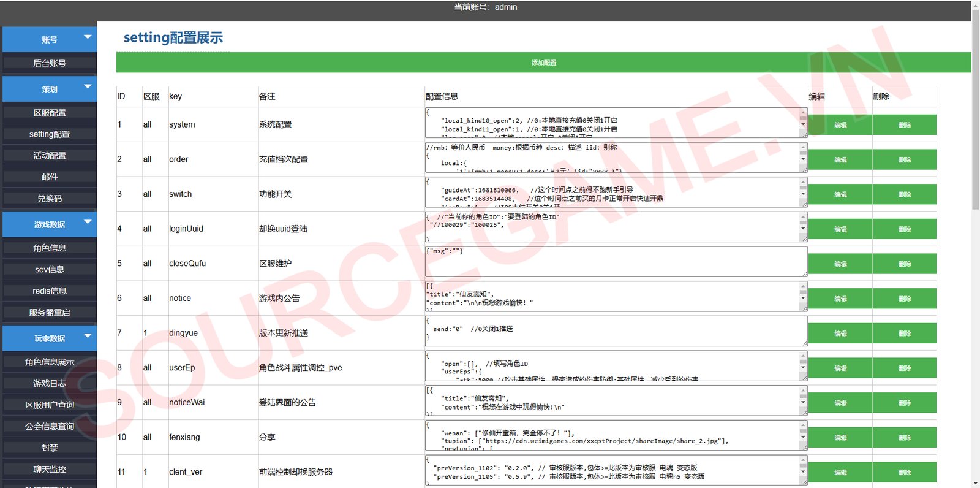Toggle the 游戏数据 section triangle
Viewport: 980px width, 488px height.
coord(88,222)
